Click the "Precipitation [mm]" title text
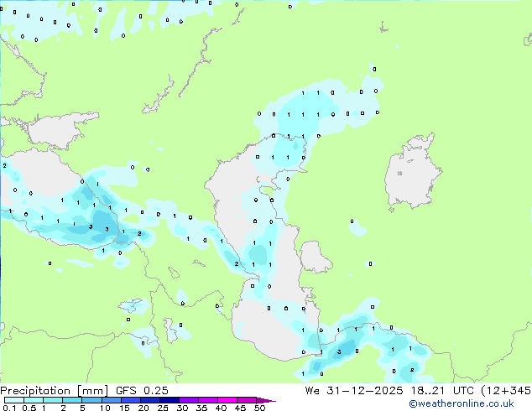Image resolution: width=532 pixels, height=411 pixels. tap(54, 391)
